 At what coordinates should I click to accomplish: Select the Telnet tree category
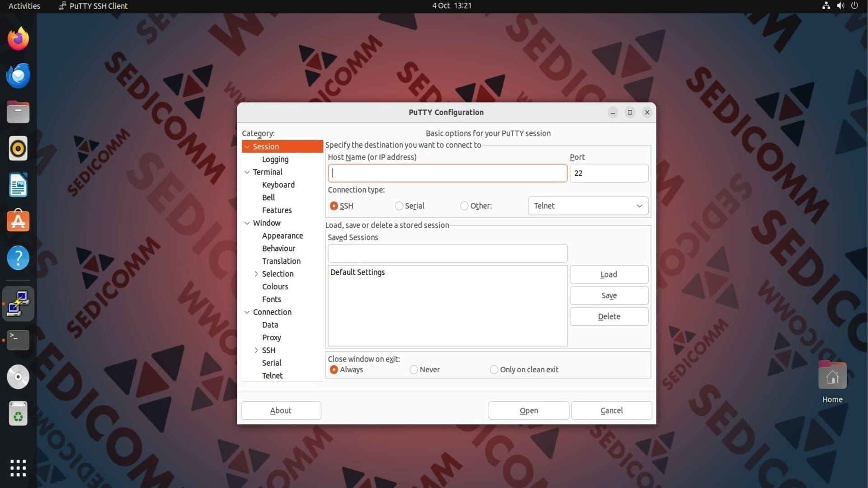coord(272,375)
